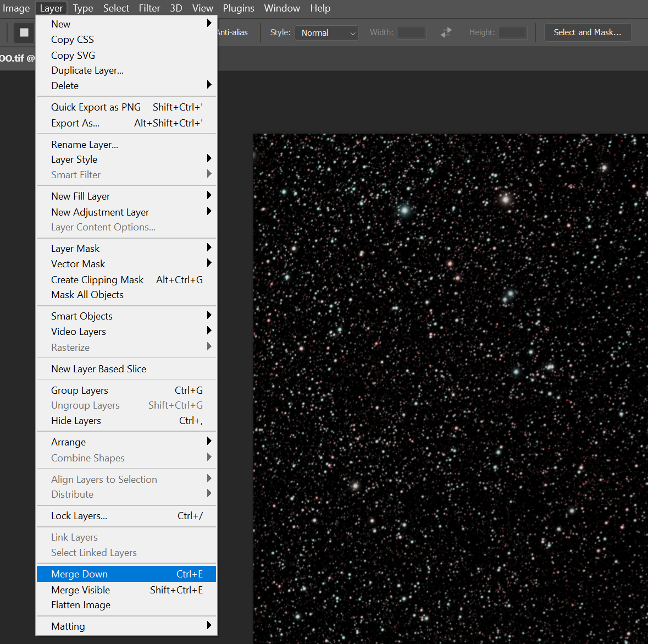Open the Image menu

[x=16, y=8]
